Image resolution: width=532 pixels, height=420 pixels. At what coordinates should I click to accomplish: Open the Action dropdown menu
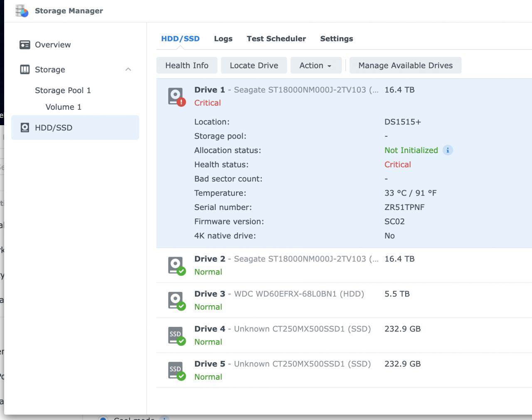tap(316, 65)
